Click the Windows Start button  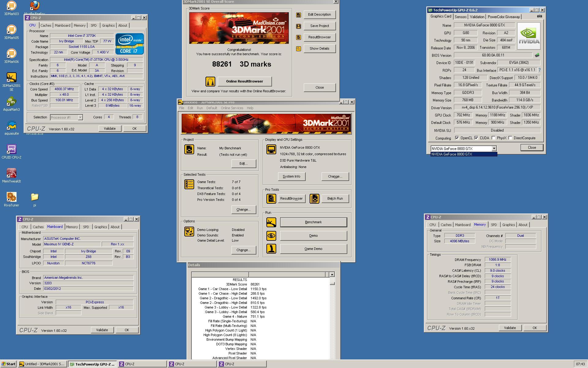(x=8, y=364)
